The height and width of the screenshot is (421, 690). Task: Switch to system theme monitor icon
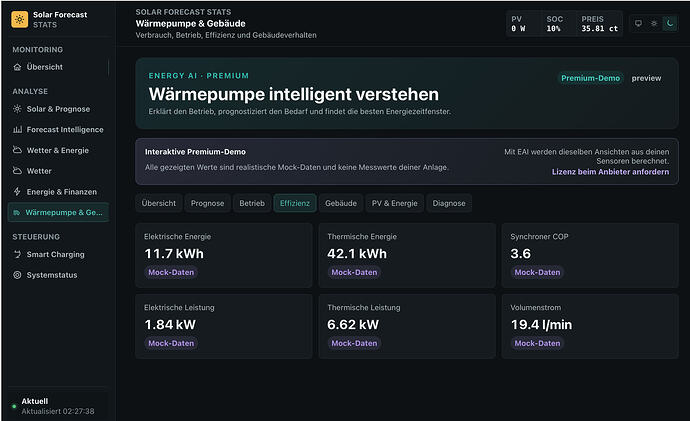[638, 23]
